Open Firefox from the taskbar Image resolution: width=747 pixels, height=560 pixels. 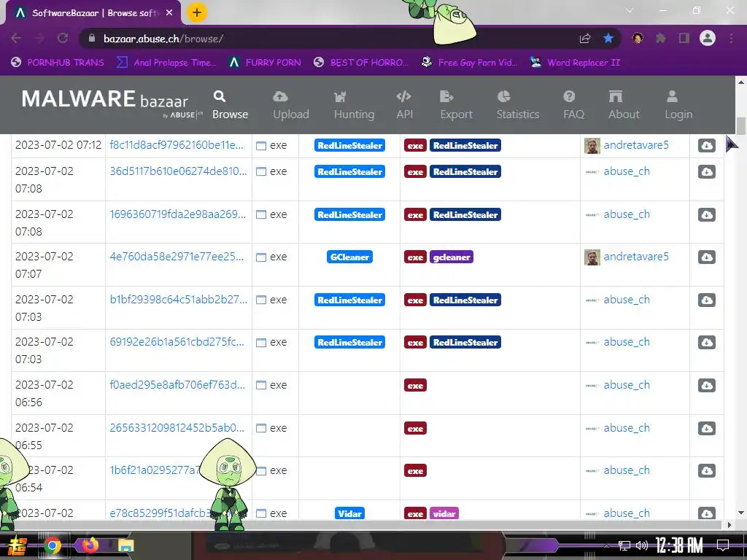click(x=90, y=545)
